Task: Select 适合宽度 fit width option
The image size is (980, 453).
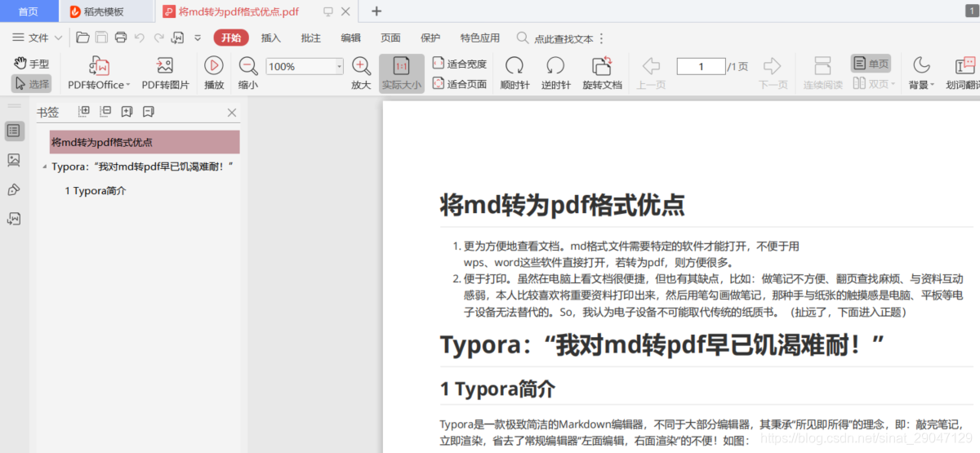Action: pos(459,64)
